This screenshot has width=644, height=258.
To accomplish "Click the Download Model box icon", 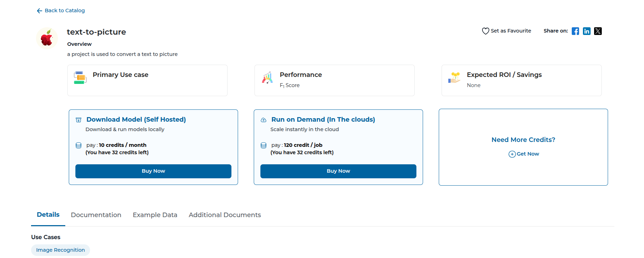I will [x=79, y=120].
